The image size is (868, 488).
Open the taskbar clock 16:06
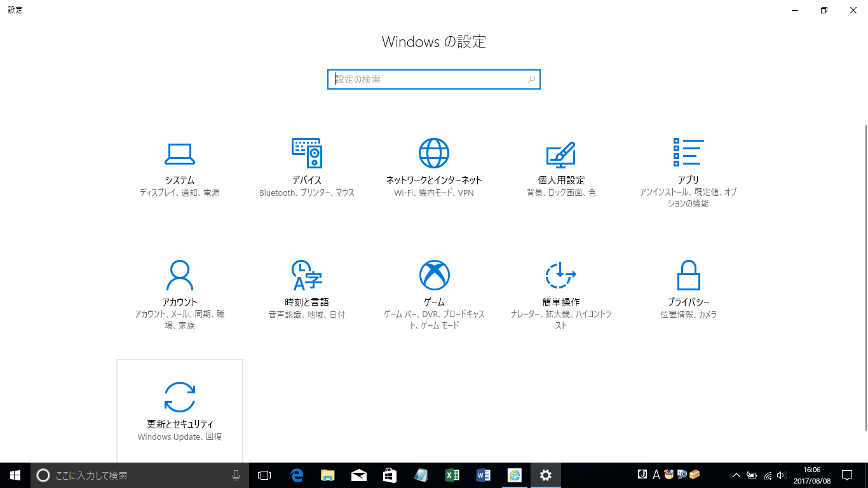click(x=812, y=475)
